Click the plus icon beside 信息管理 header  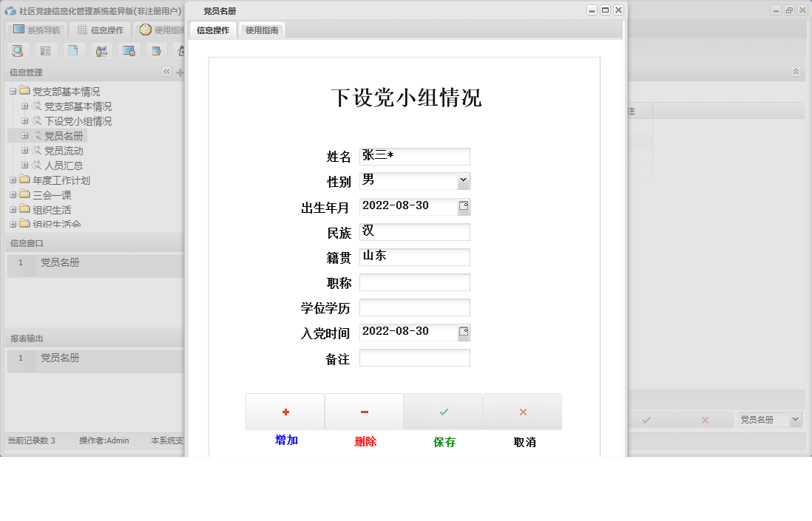pyautogui.click(x=180, y=72)
